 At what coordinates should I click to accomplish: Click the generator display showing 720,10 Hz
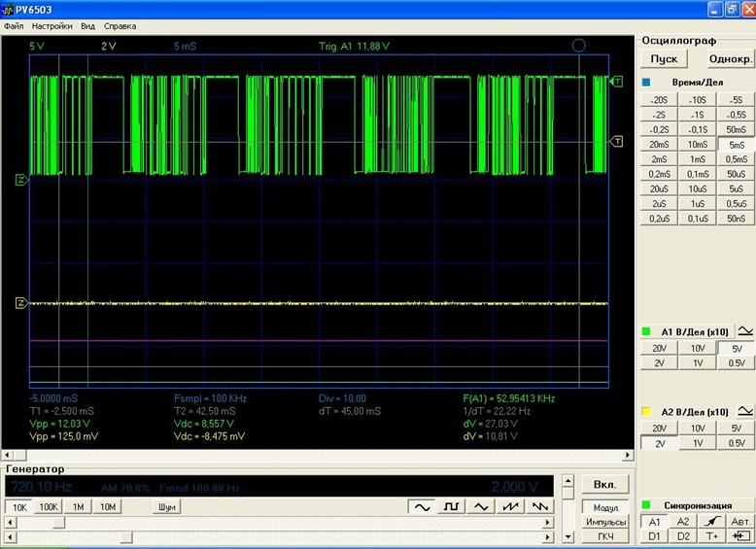point(42,487)
